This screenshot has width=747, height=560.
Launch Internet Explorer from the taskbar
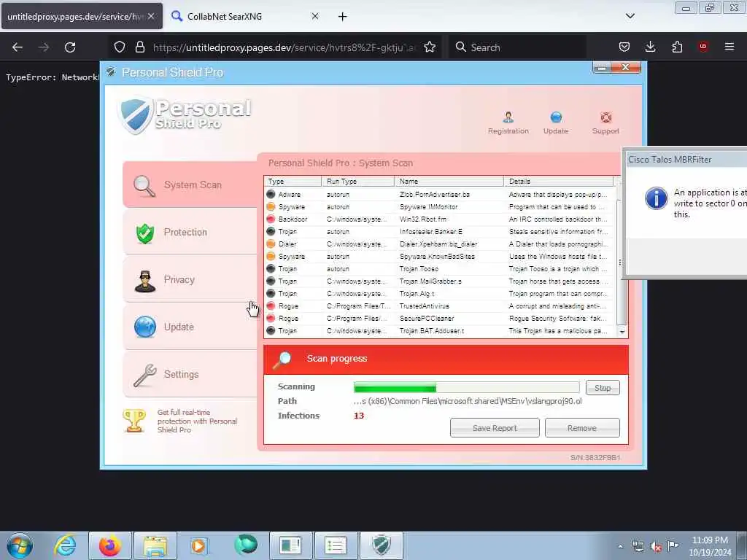click(x=65, y=545)
